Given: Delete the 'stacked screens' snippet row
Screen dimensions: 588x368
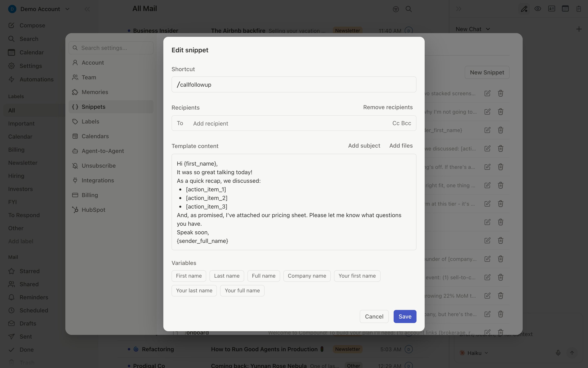Looking at the screenshot, I should click(x=501, y=93).
